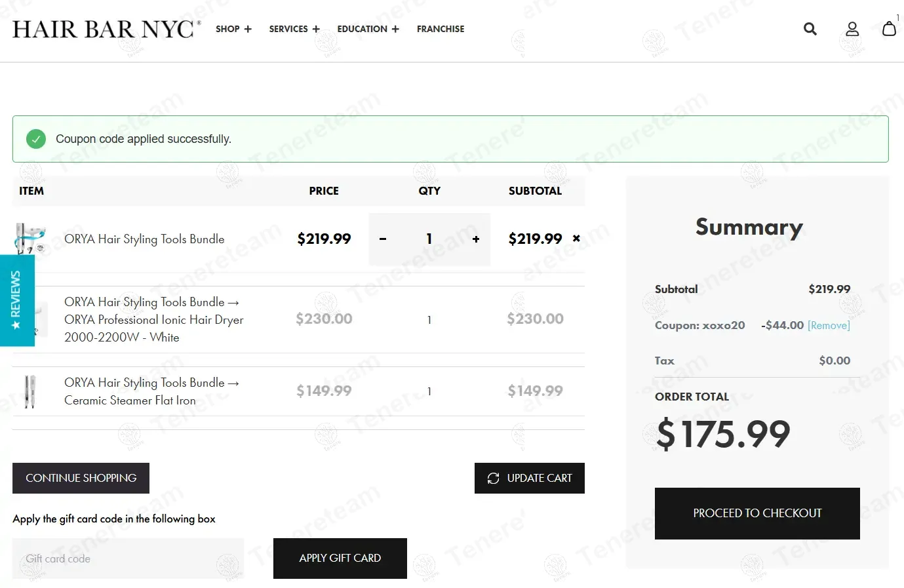904x588 pixels.
Task: Click the hair dryer price $230.00
Action: click(x=324, y=319)
